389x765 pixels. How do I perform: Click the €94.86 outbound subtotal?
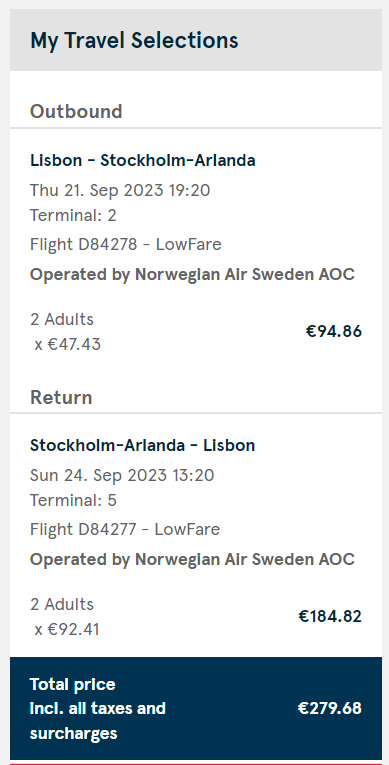click(334, 331)
